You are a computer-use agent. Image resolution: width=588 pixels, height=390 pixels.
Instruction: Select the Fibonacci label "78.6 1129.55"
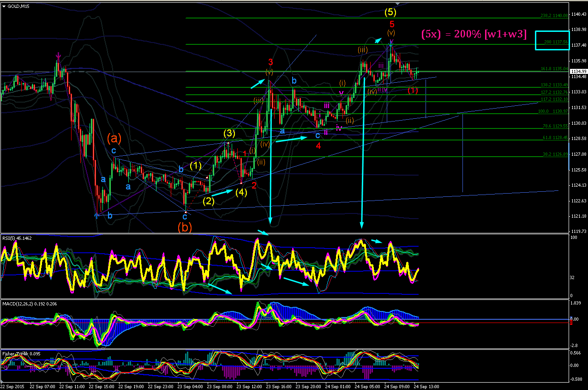(x=555, y=126)
